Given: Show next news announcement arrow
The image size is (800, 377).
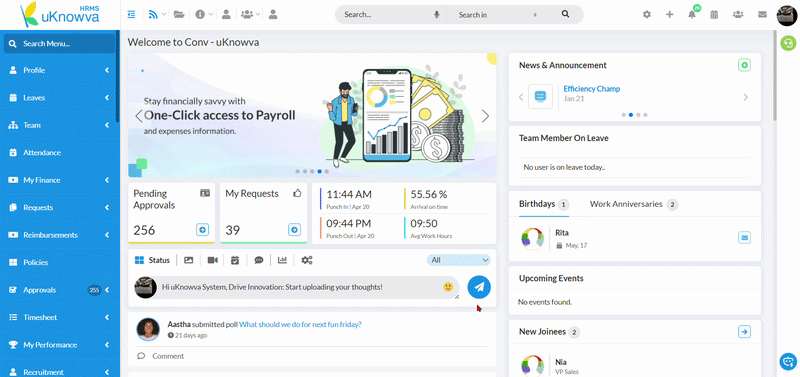Looking at the screenshot, I should [x=745, y=97].
